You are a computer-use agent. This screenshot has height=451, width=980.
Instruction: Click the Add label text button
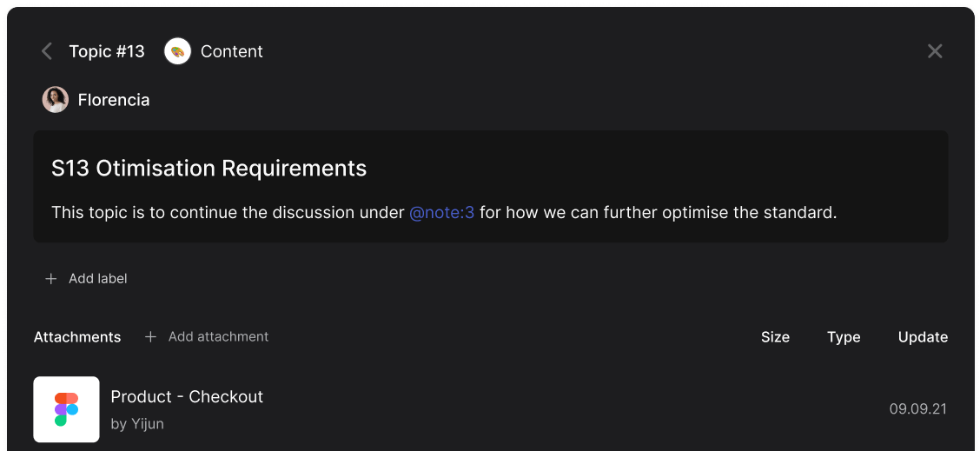click(98, 279)
